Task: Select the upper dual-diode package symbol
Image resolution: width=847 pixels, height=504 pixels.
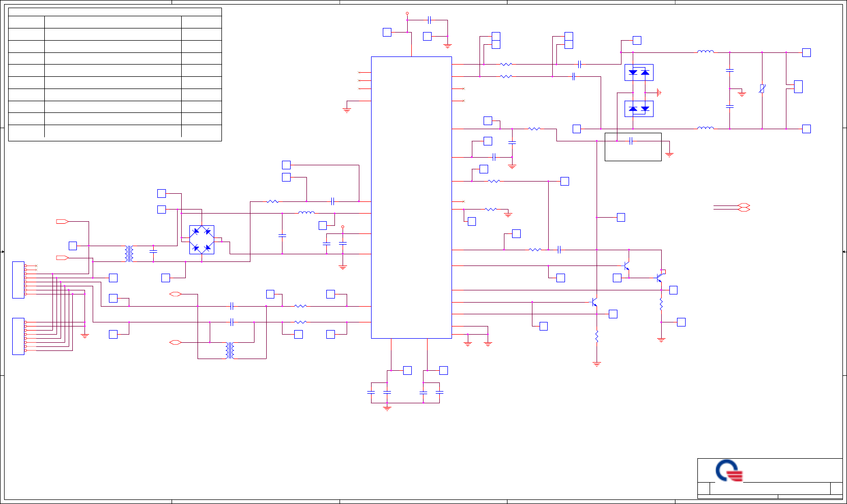Action: (639, 72)
